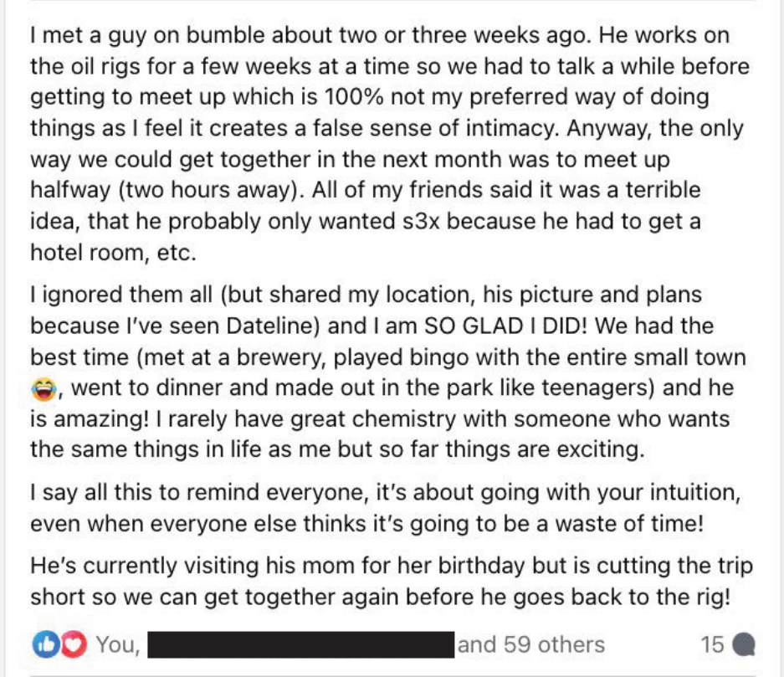The height and width of the screenshot is (677, 784).
Task: Click the blue thumbs-up Like reaction icon
Action: pyautogui.click(x=46, y=644)
